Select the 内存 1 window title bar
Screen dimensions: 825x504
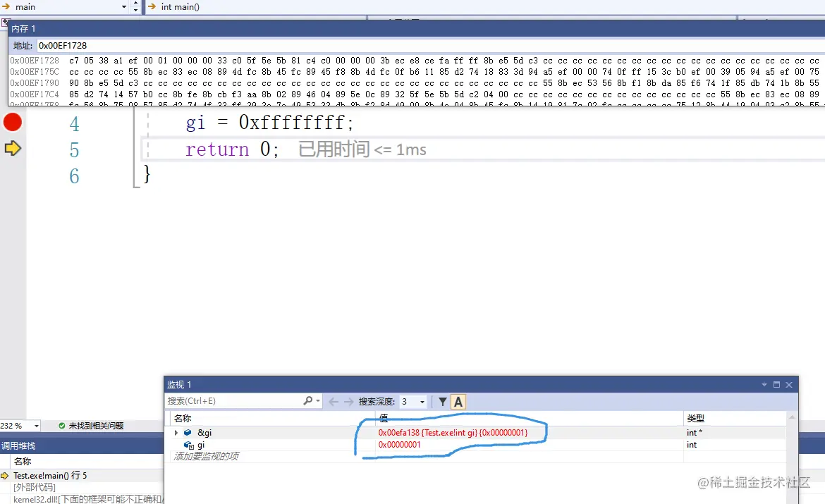click(417, 28)
